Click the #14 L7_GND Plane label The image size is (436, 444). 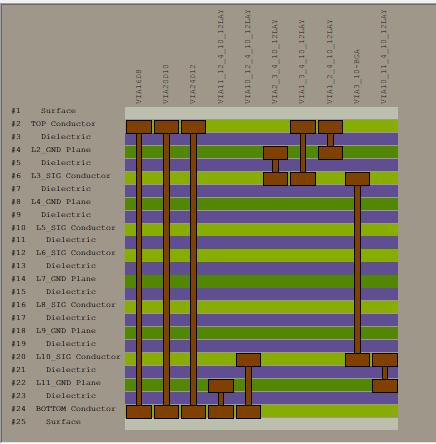(54, 279)
